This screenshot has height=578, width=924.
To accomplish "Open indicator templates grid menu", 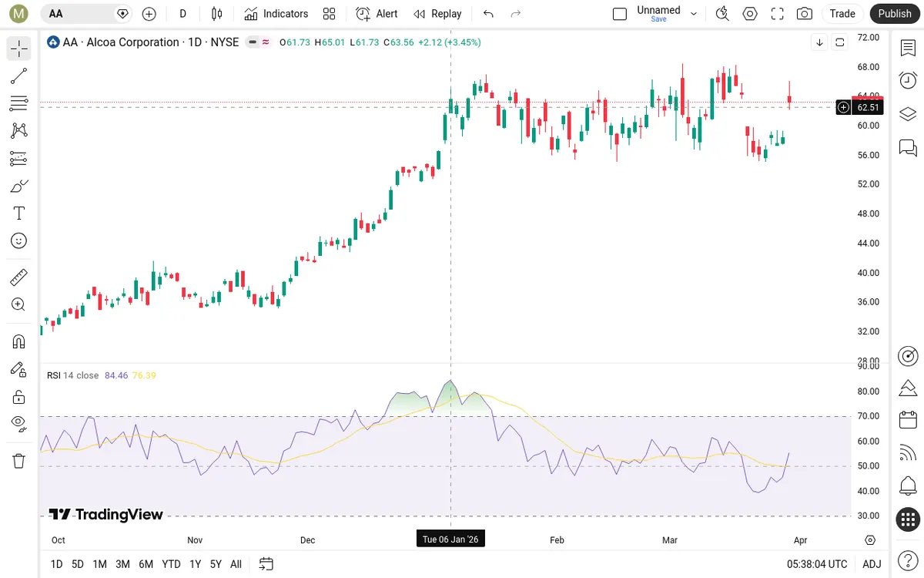I will click(330, 13).
